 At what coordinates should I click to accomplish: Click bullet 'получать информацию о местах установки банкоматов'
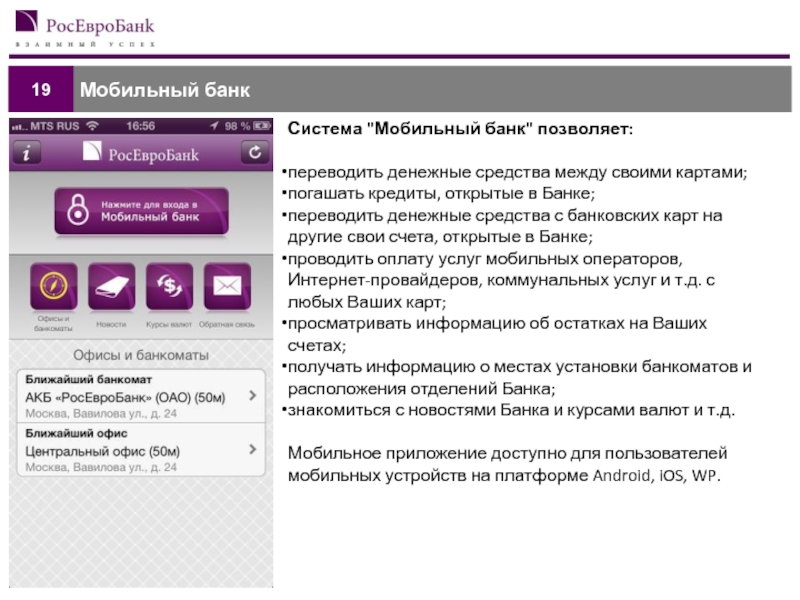[515, 367]
